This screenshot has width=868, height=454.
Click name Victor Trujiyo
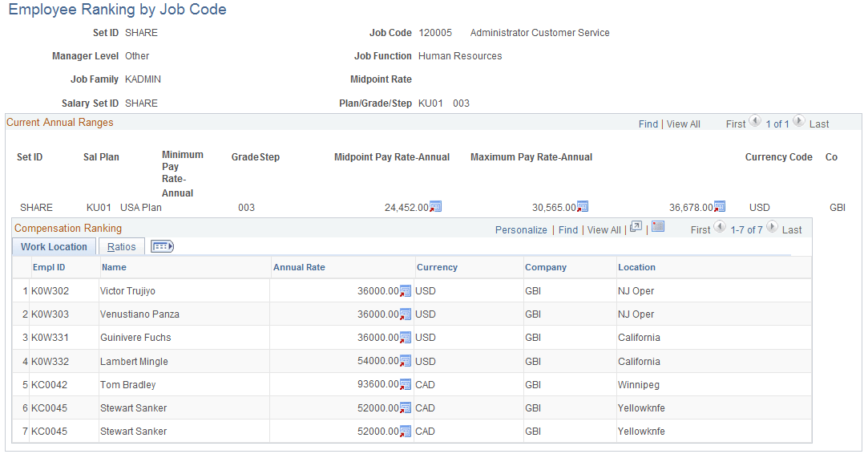click(127, 291)
